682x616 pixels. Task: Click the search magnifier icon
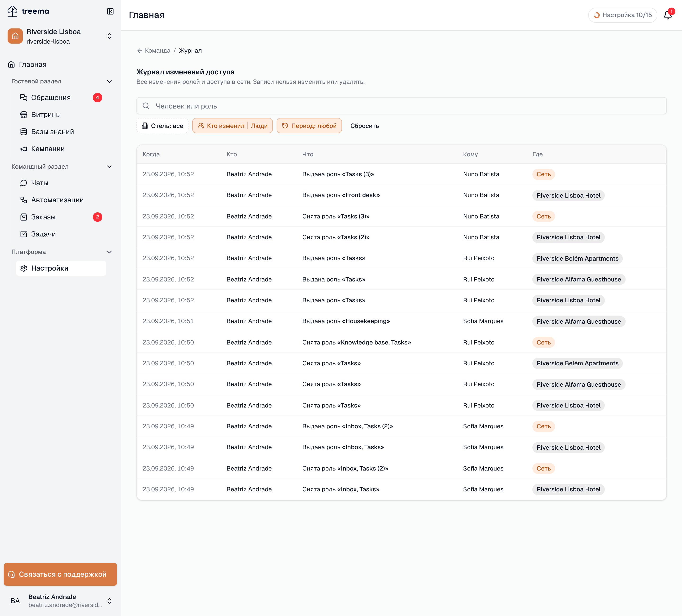(146, 106)
